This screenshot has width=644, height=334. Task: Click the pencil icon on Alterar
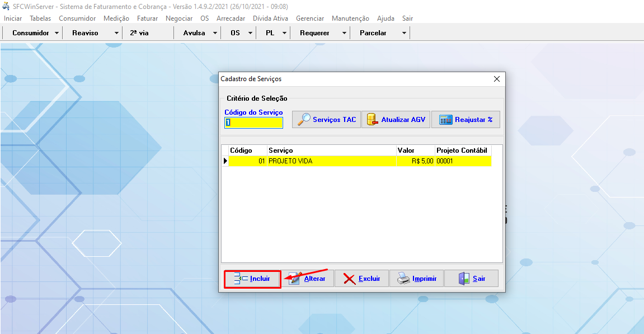(x=295, y=279)
